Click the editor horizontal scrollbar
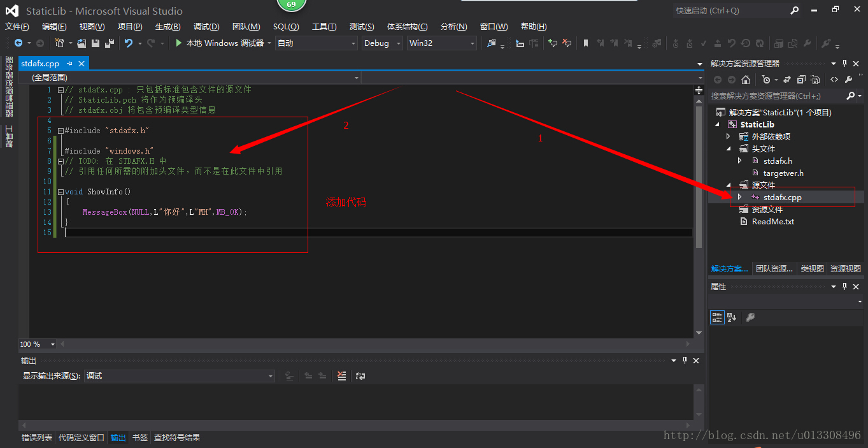Image resolution: width=868 pixels, height=448 pixels. [x=376, y=344]
